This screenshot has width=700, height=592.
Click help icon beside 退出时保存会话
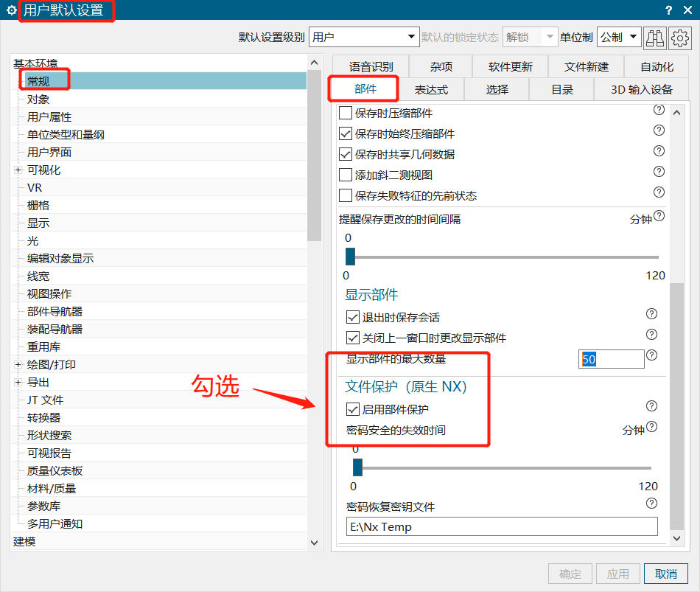click(651, 313)
